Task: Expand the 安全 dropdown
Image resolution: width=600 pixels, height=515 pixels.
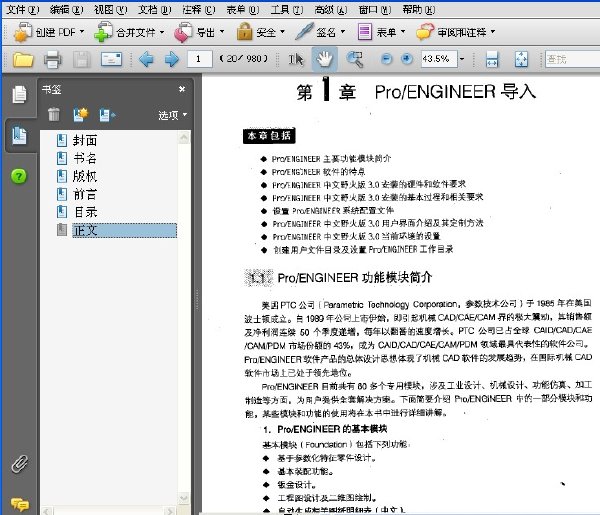Action: tap(282, 32)
